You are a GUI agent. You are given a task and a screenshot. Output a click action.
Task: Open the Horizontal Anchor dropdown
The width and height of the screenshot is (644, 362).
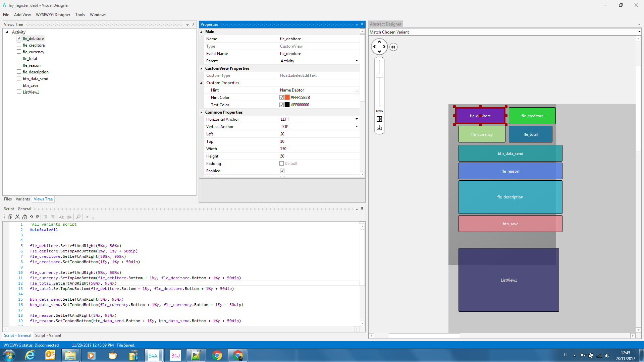[357, 119]
